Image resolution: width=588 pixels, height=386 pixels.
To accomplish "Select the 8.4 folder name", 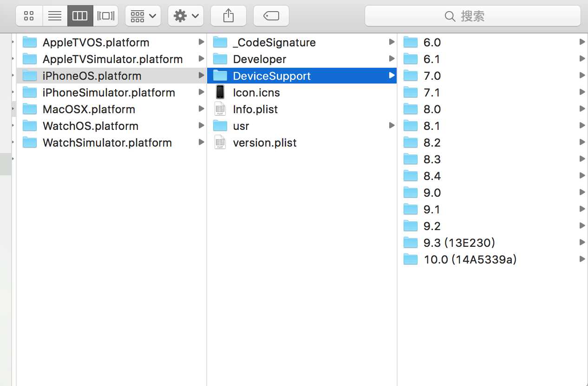I will click(432, 176).
